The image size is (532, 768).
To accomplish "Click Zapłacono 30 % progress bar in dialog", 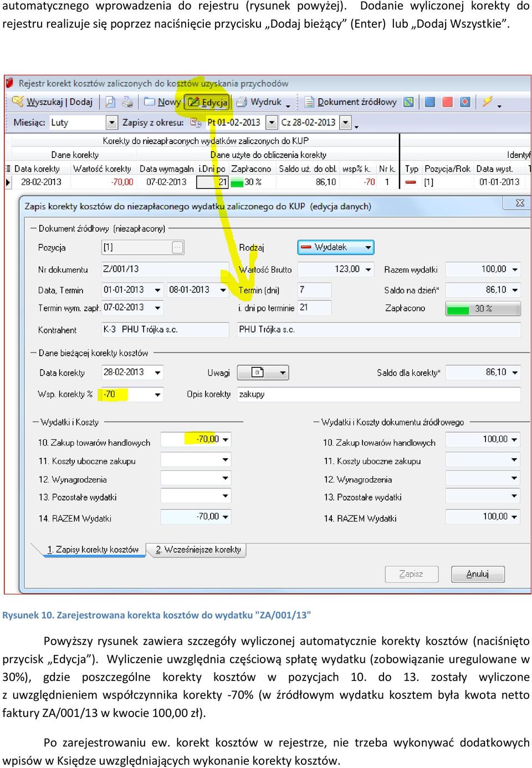I will pos(483,309).
